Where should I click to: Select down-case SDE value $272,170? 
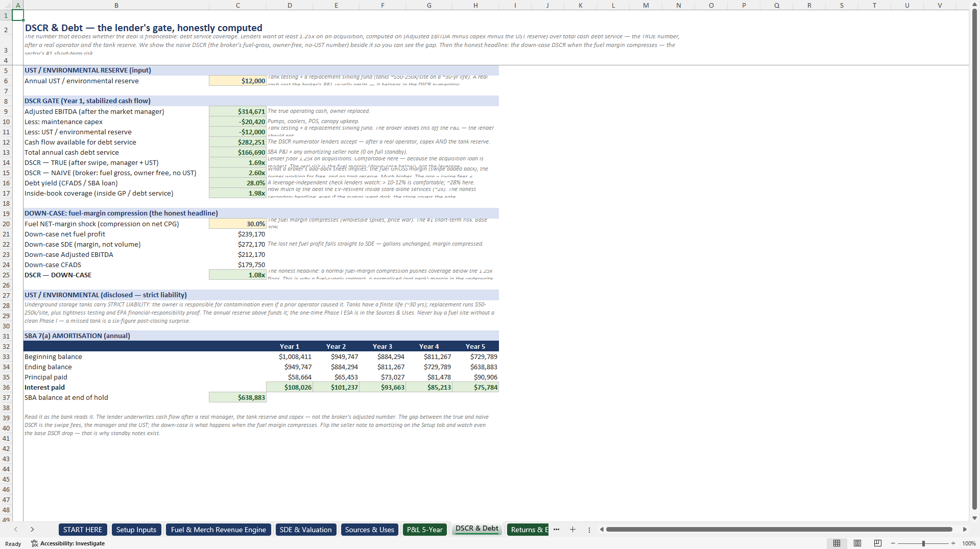[237, 244]
